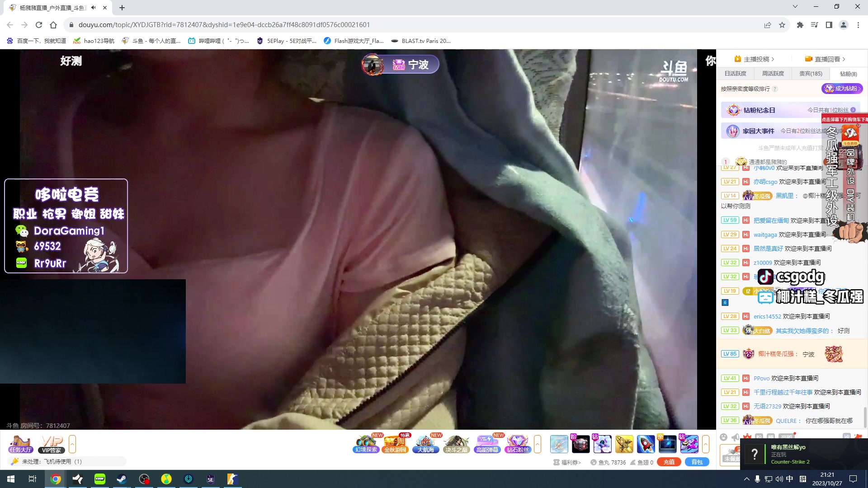Switch to the 钻粉(8) tab
This screenshot has height=488, width=868.
coord(849,74)
